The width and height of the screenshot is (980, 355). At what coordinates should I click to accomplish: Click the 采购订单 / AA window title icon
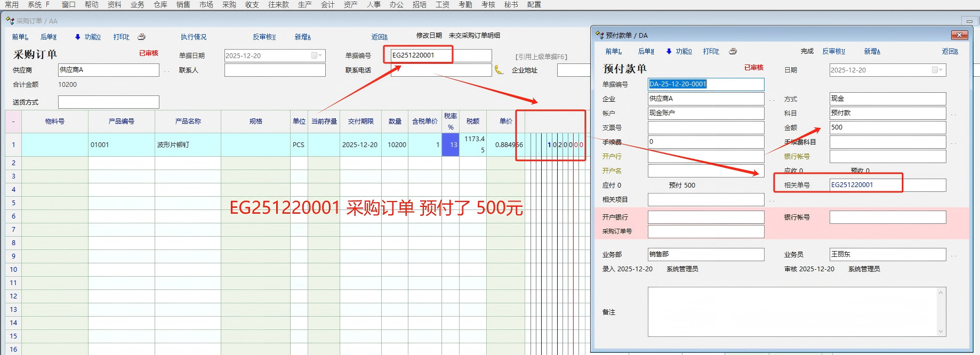tap(10, 21)
